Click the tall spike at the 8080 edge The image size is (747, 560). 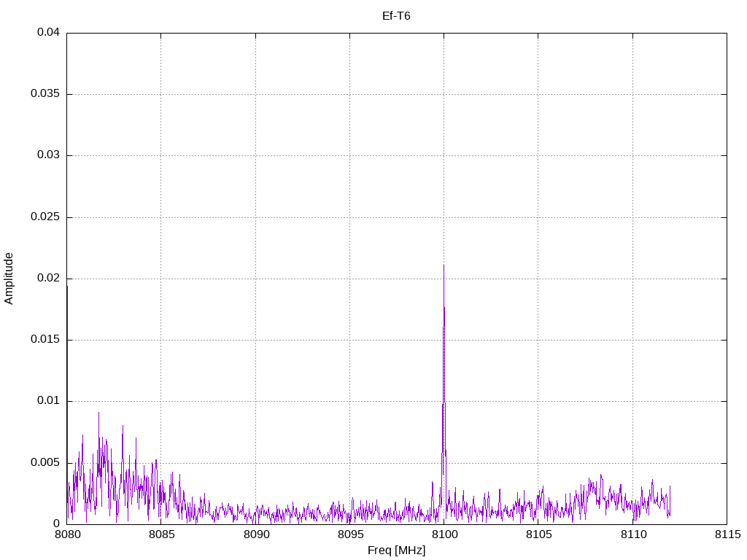[67, 287]
